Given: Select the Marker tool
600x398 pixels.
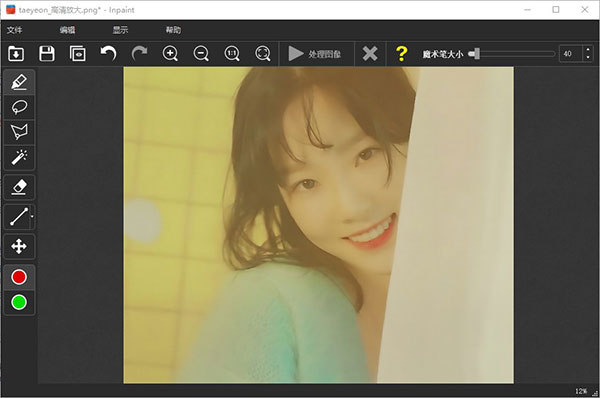Looking at the screenshot, I should 19,82.
